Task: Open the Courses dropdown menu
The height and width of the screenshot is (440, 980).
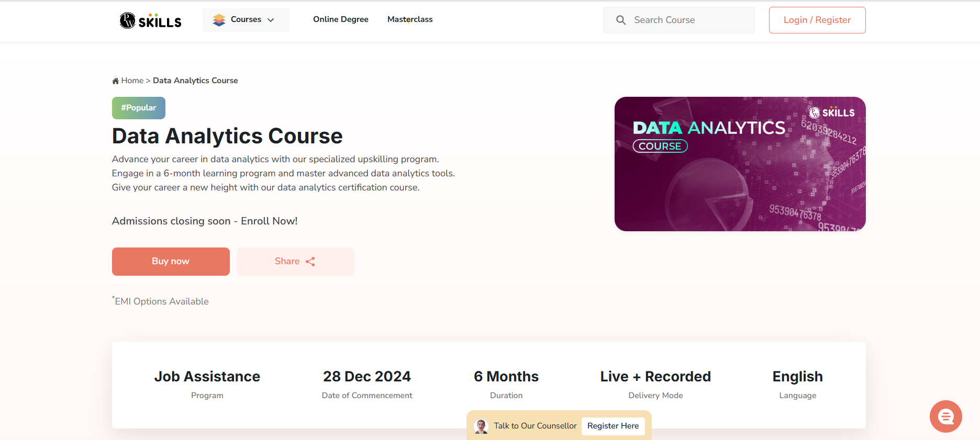Action: [246, 20]
